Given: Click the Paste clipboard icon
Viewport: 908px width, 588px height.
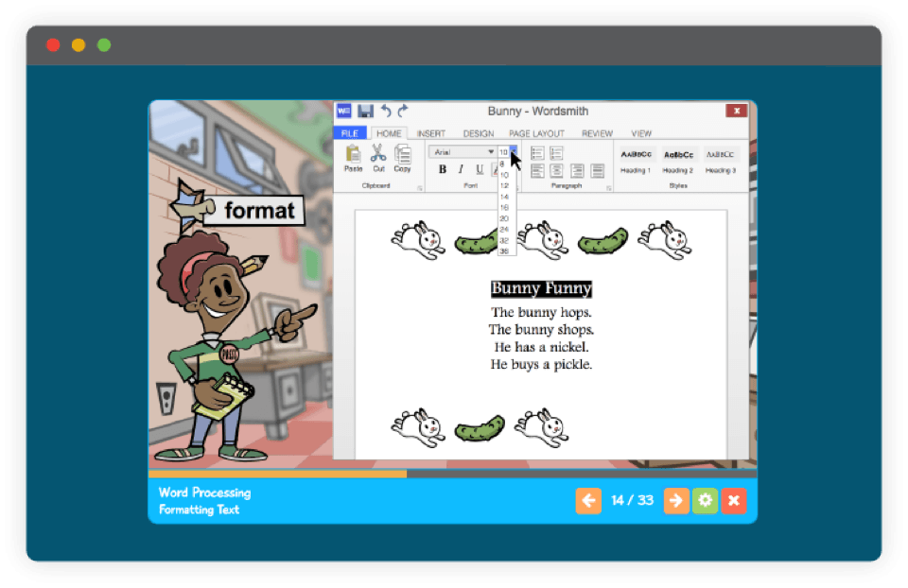Looking at the screenshot, I should tap(353, 156).
